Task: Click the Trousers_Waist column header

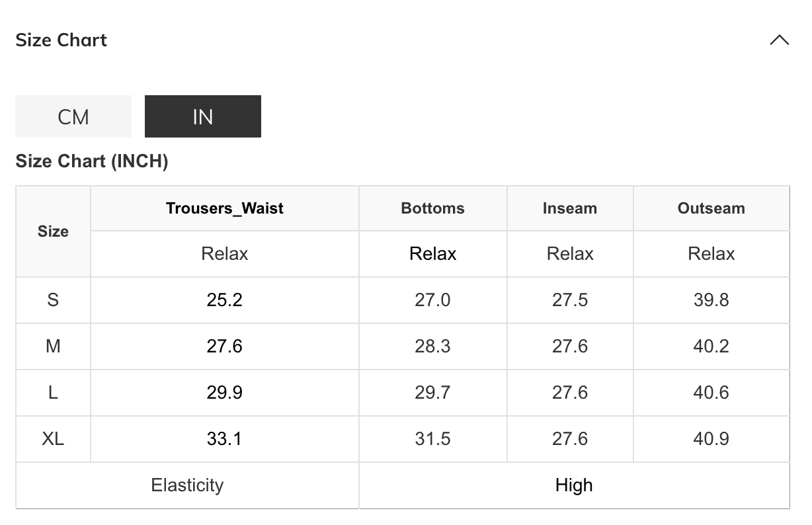Action: pos(225,208)
